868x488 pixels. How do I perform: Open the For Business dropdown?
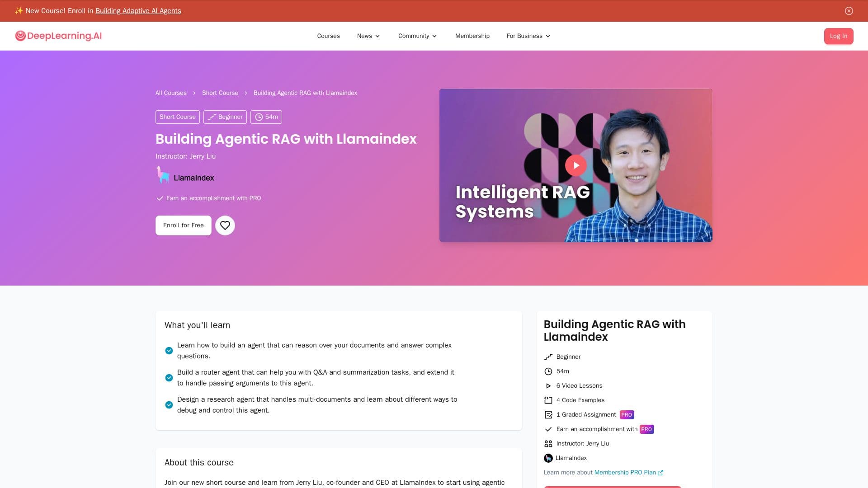pyautogui.click(x=528, y=36)
